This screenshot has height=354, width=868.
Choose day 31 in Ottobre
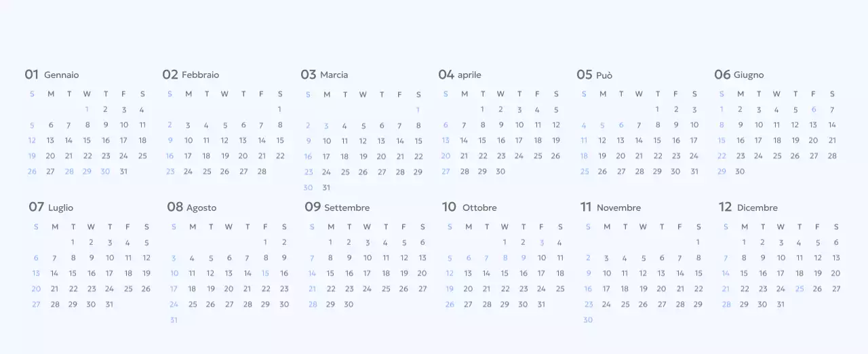(541, 304)
